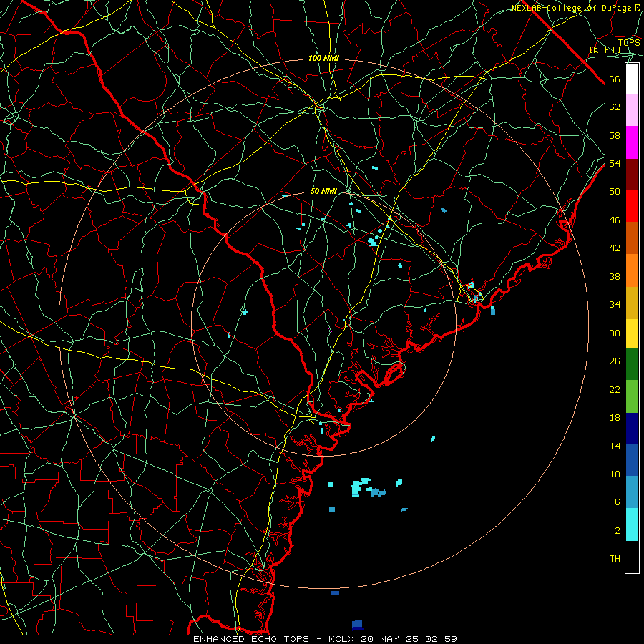Click the legend value 50
The image size is (644, 644).
615,192
